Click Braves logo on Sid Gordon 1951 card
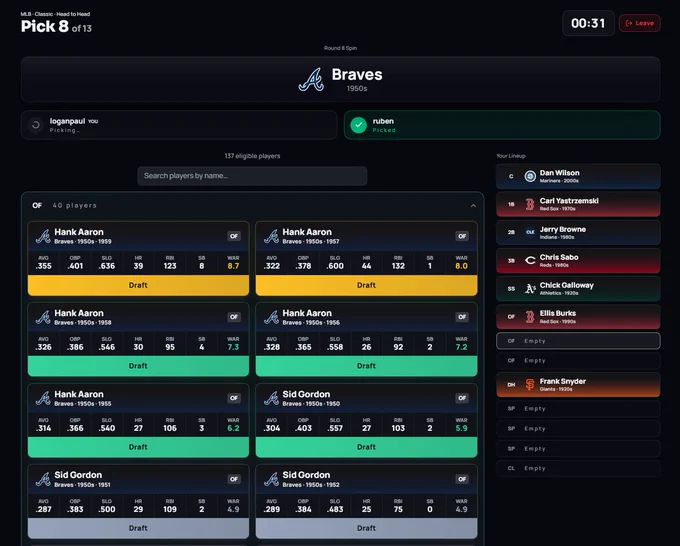The image size is (680, 546). [43, 479]
